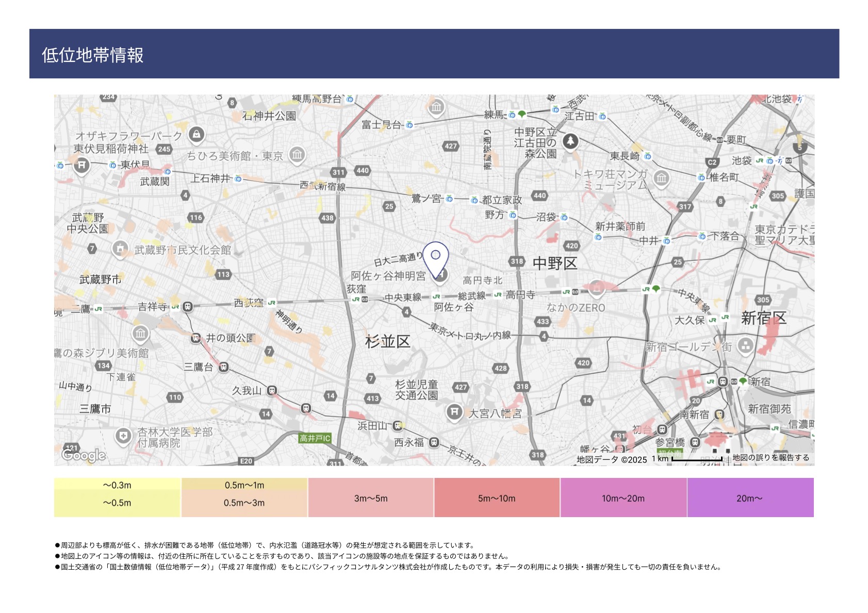The width and height of the screenshot is (868, 613).
Task: Click 地図の誤りを報告する link
Action: tap(771, 458)
